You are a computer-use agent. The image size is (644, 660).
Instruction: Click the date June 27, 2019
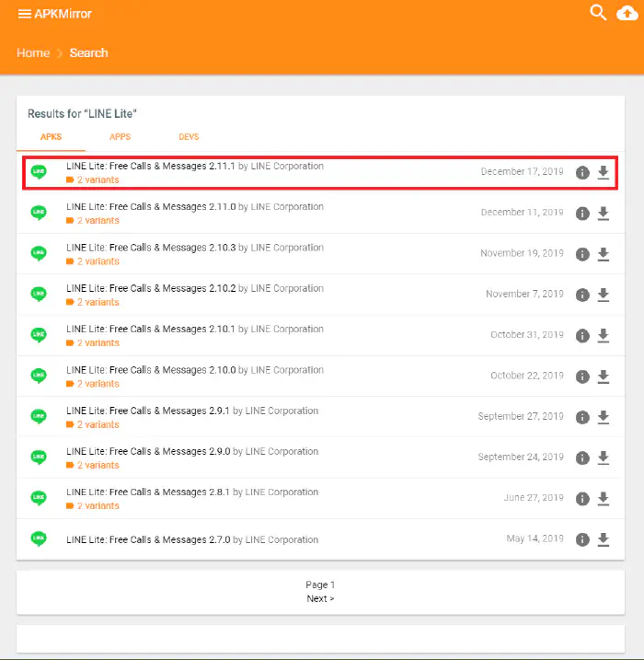534,497
